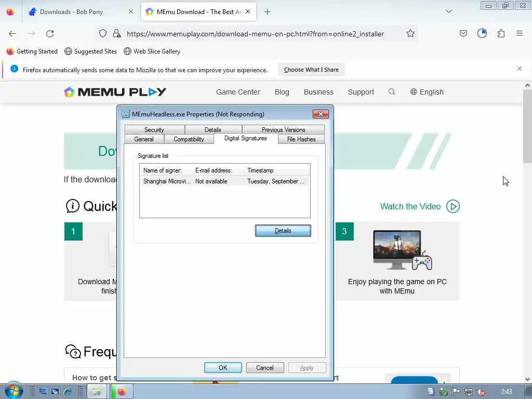Screen dimensions: 532x399
Task: Click the Timestamp column header
Action: (277, 170)
